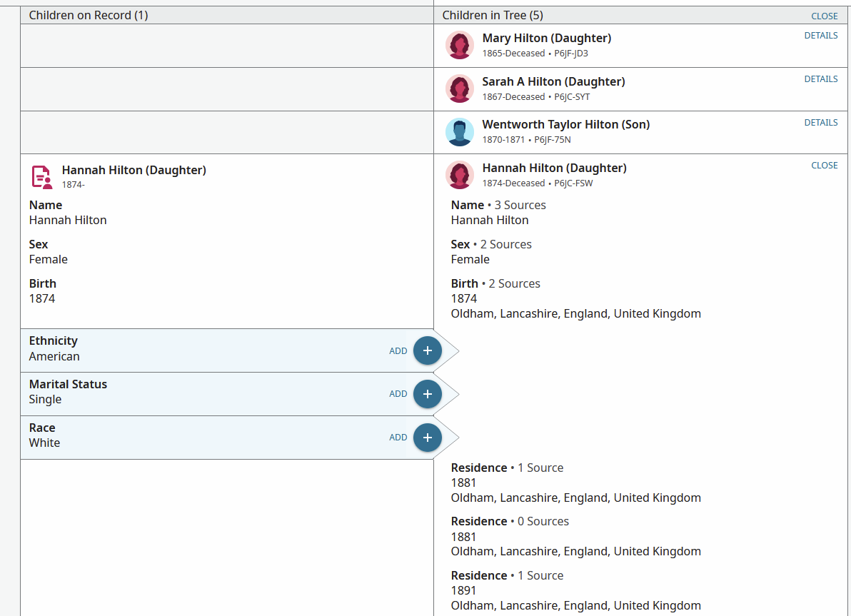The height and width of the screenshot is (616, 851).
Task: Click Hannah Hilton's record document icon
Action: click(42, 177)
